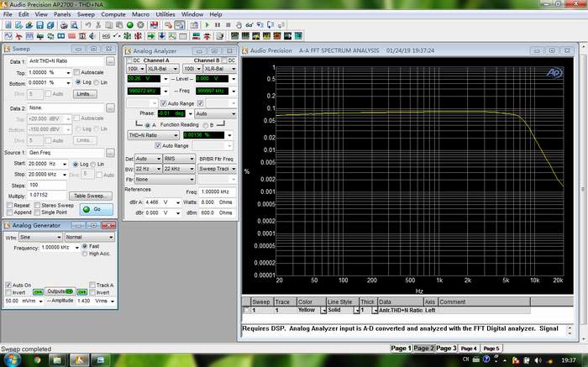This screenshot has height=367, width=588.
Task: Switch to the Page 1 tab
Action: (402, 349)
